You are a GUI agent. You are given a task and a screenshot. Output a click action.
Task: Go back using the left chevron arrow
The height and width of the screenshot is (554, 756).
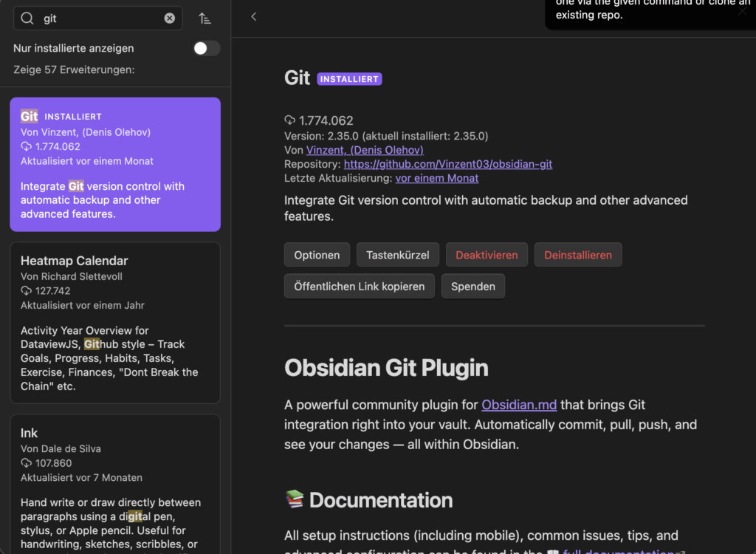pos(254,16)
